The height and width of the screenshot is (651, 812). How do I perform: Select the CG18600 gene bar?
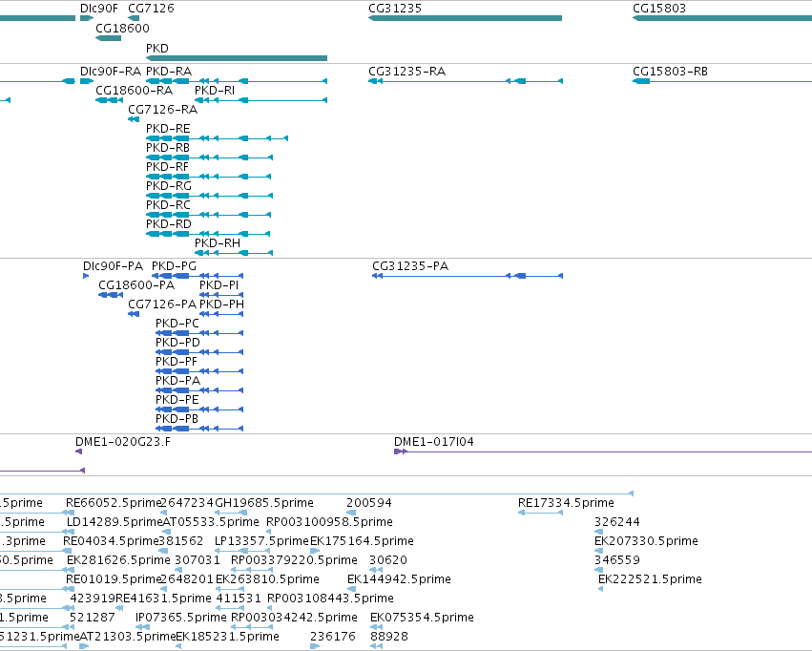108,38
